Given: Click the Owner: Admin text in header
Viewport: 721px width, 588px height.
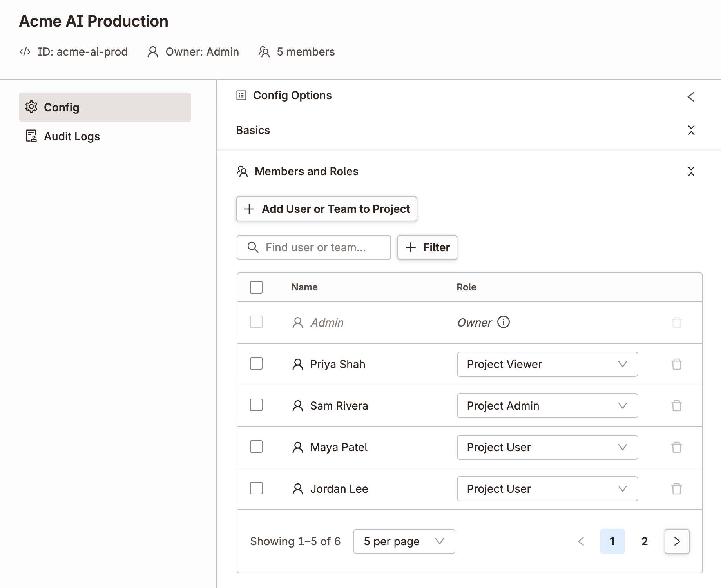Looking at the screenshot, I should coord(202,52).
